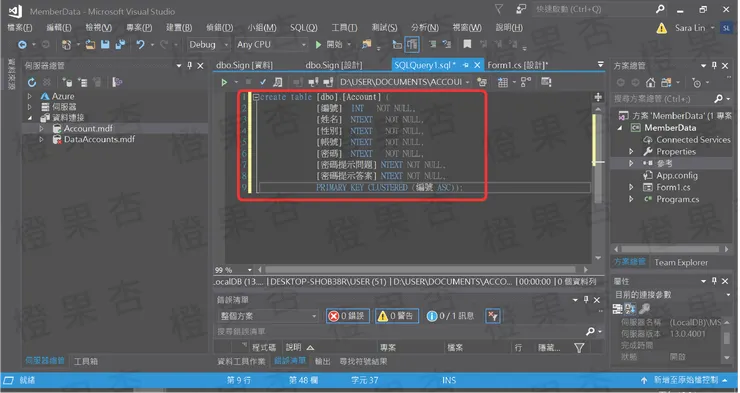Select App.config in Solution Explorer

[677, 176]
